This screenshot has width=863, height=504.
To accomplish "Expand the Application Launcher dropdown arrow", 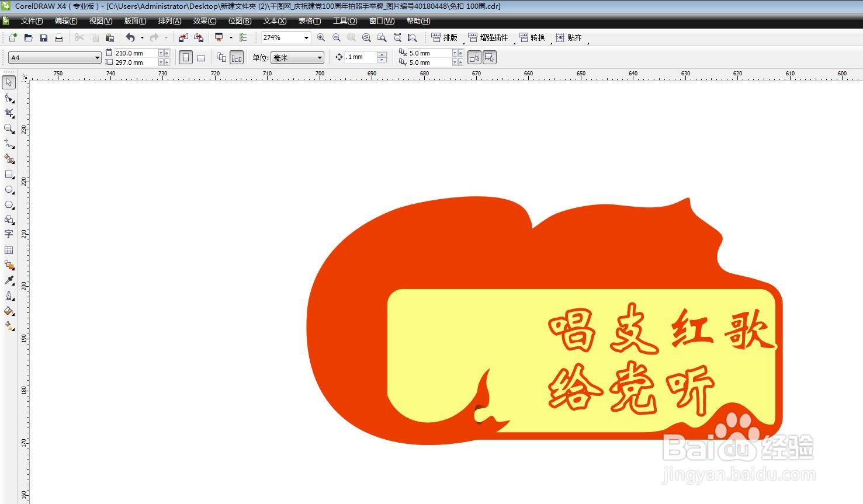I will click(x=231, y=37).
